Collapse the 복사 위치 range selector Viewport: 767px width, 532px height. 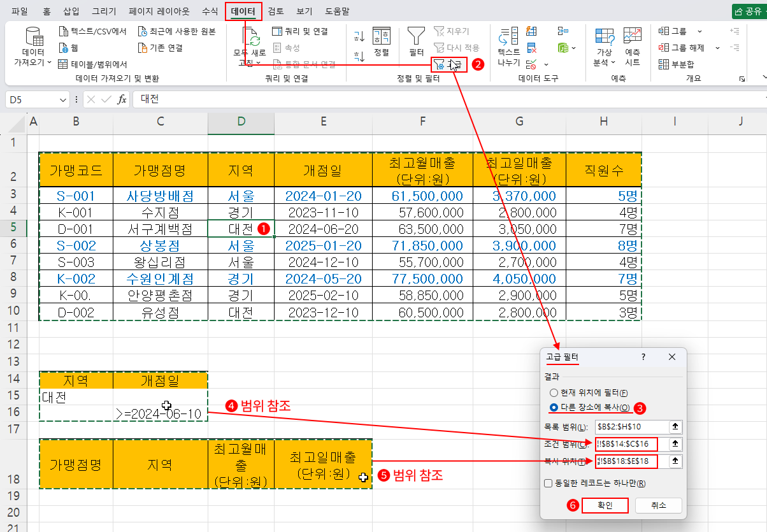coord(675,461)
